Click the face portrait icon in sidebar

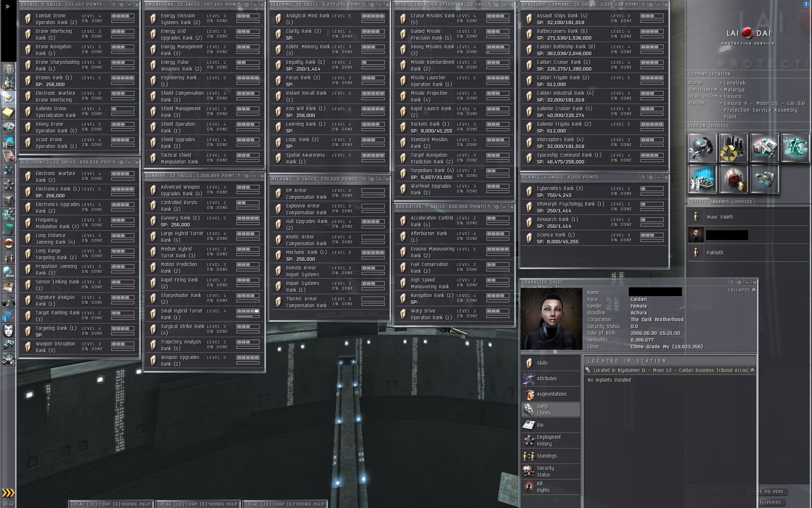(x=9, y=330)
